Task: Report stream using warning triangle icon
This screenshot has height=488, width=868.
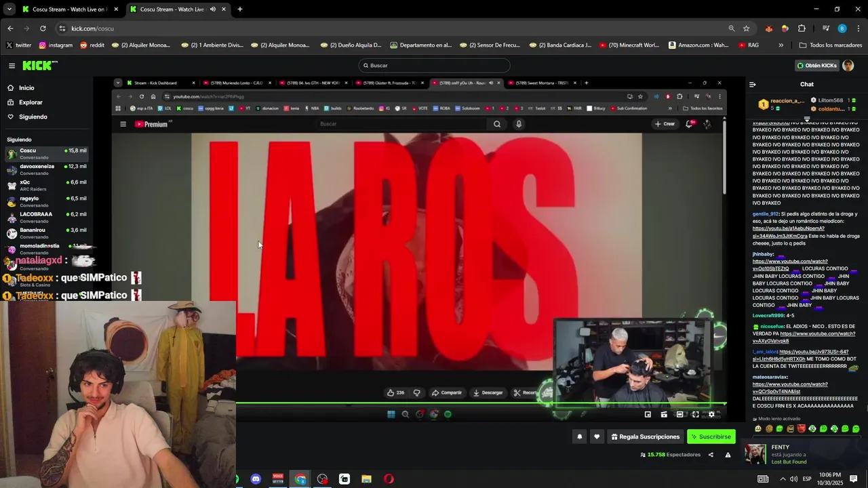Action: (x=728, y=455)
